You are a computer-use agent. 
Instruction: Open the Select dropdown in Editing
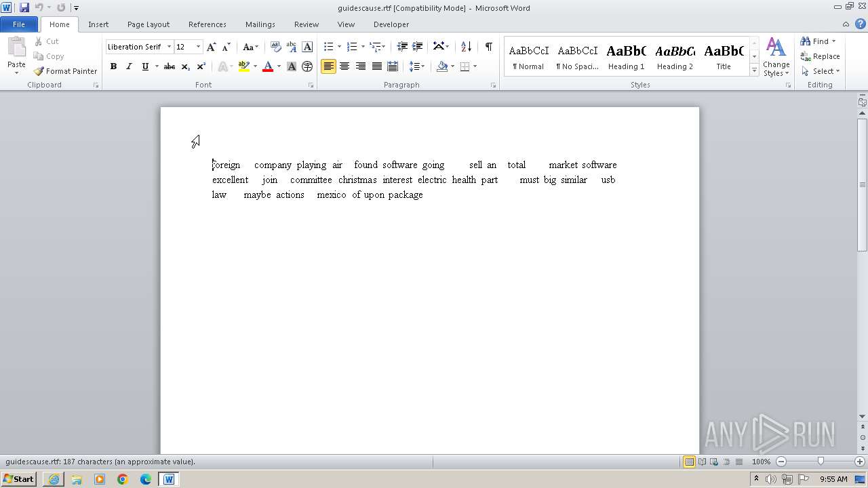[x=821, y=71]
